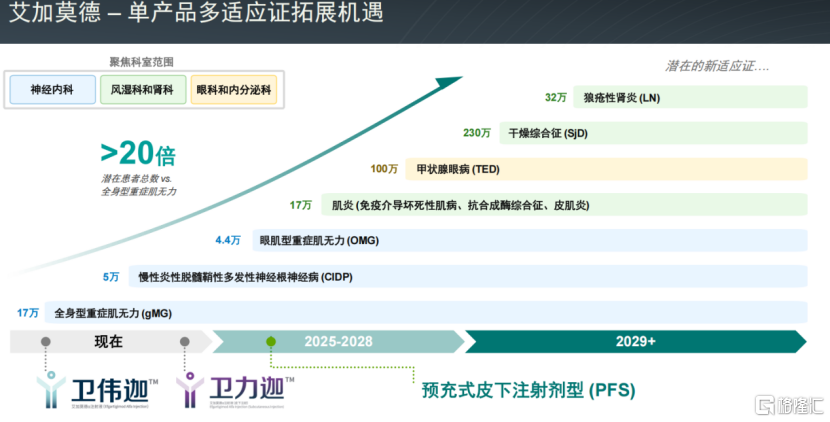
Task: Select the 眼科和内分泌科 department box
Action: [233, 89]
